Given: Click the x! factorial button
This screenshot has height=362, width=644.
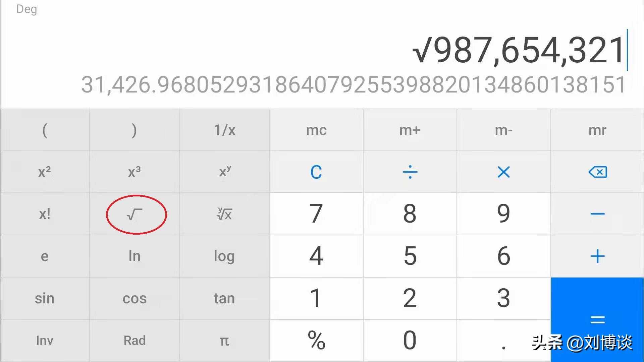Looking at the screenshot, I should [44, 214].
